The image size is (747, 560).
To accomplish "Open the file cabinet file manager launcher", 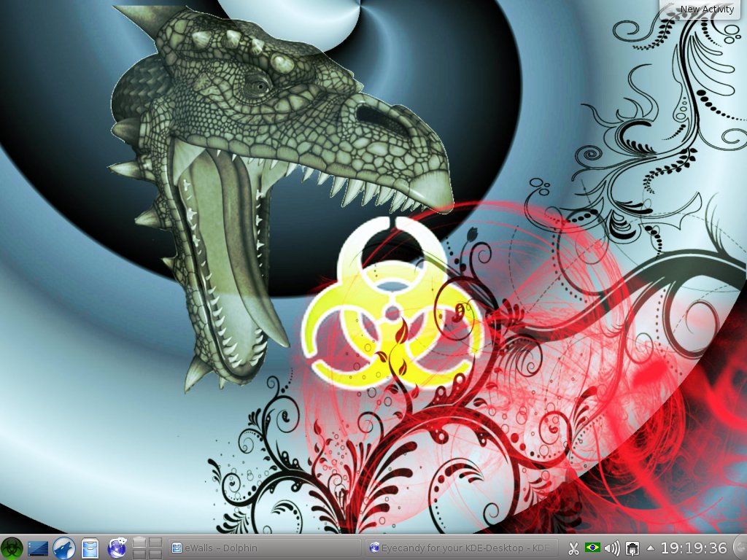I will (90, 548).
